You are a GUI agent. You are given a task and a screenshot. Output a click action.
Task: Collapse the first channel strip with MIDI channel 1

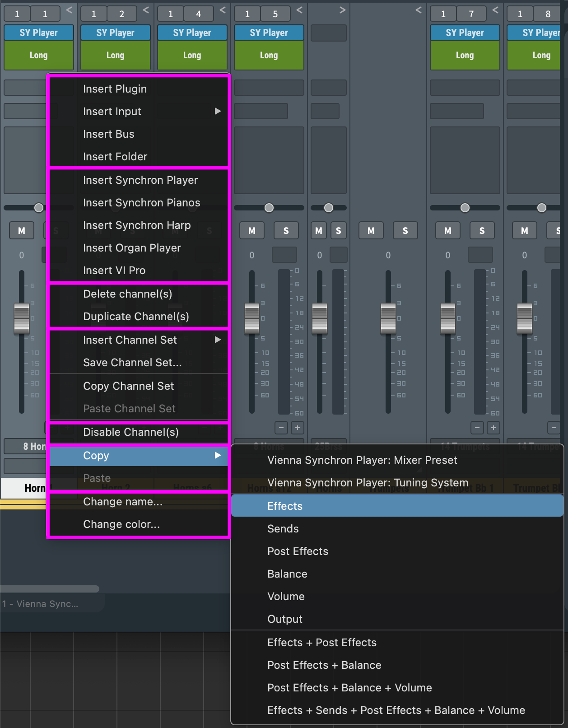pyautogui.click(x=69, y=10)
